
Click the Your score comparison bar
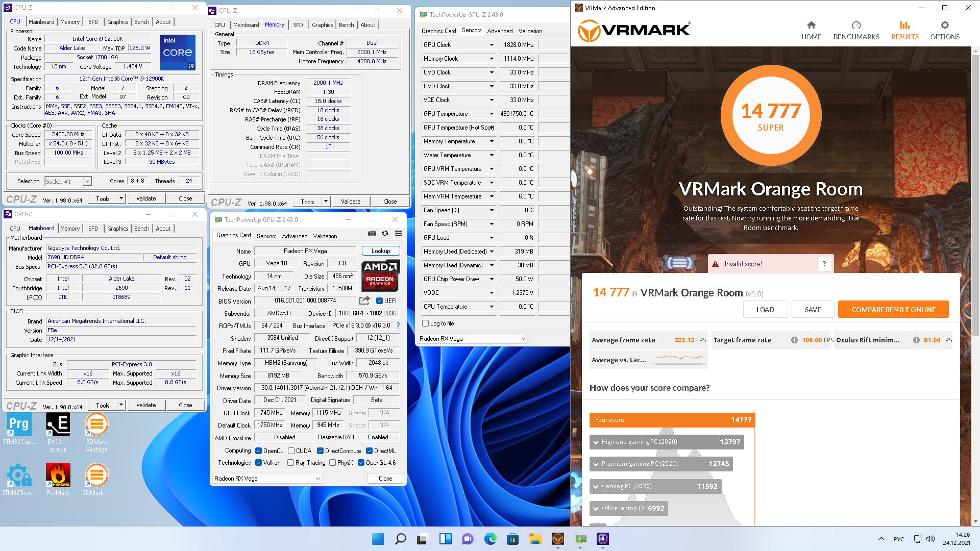[672, 420]
